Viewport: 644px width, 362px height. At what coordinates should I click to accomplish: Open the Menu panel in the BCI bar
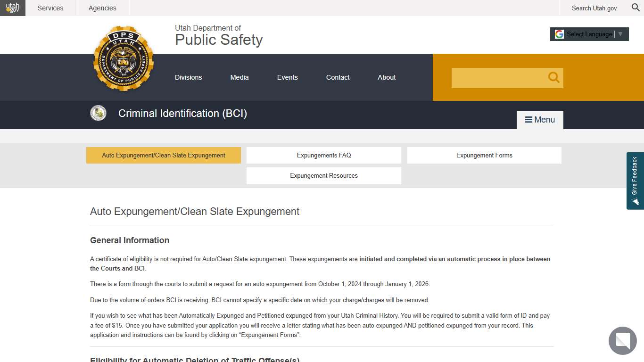539,119
